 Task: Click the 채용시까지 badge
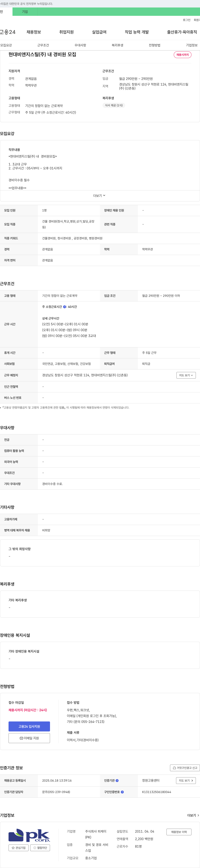[x=182, y=55]
